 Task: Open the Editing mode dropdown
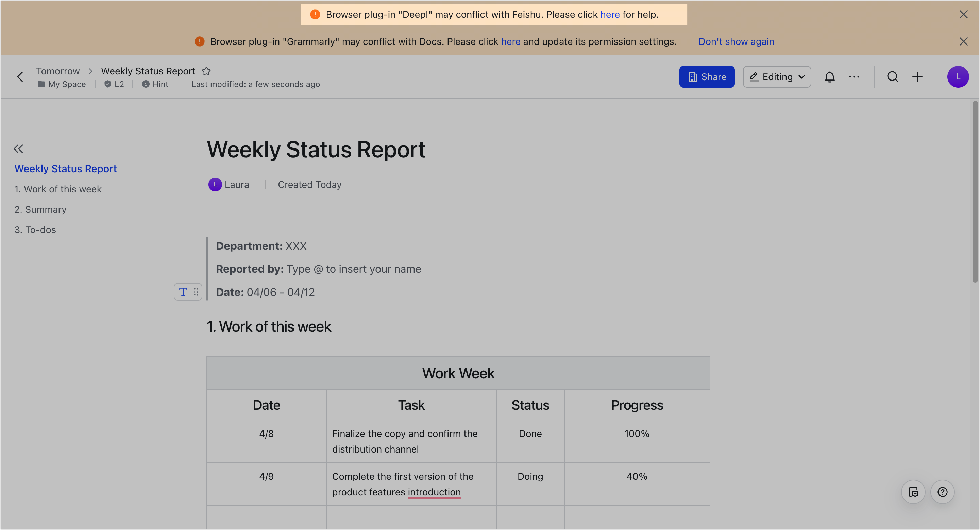click(x=777, y=77)
